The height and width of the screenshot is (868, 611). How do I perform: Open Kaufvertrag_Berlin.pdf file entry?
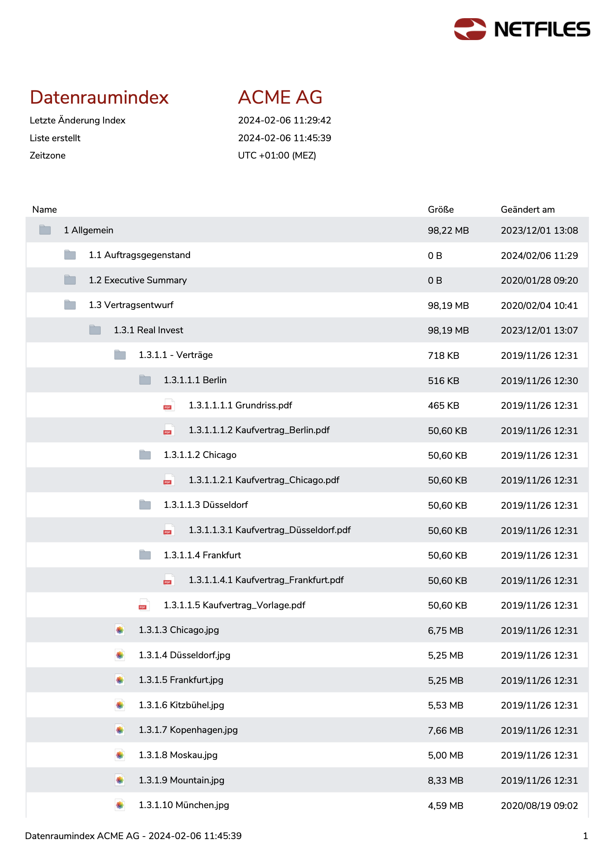point(259,430)
